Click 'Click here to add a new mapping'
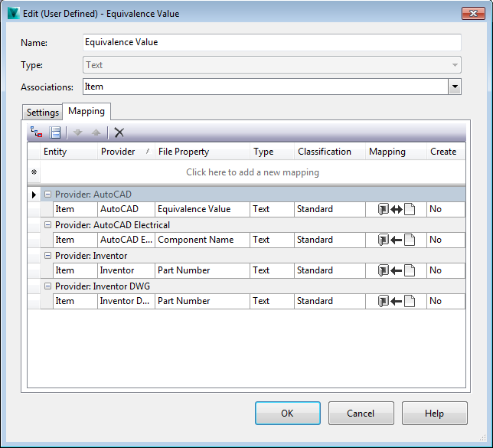 [x=253, y=172]
